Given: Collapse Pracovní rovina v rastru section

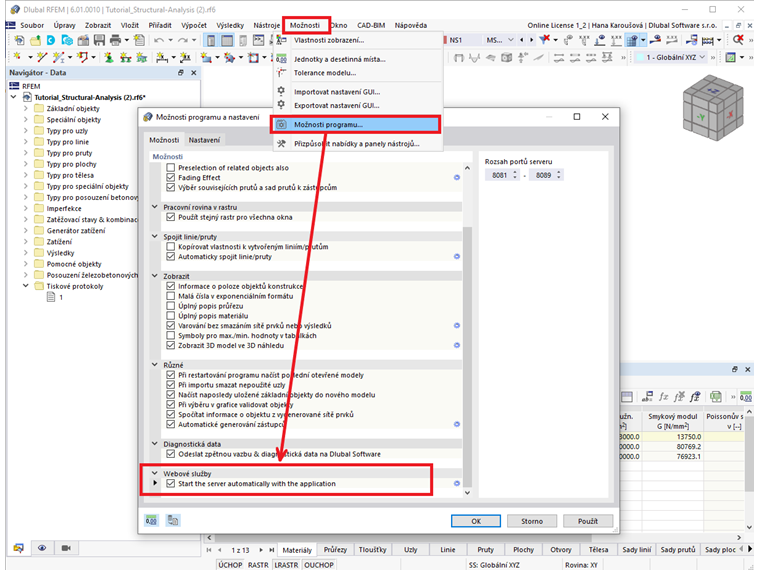Looking at the screenshot, I should (155, 206).
